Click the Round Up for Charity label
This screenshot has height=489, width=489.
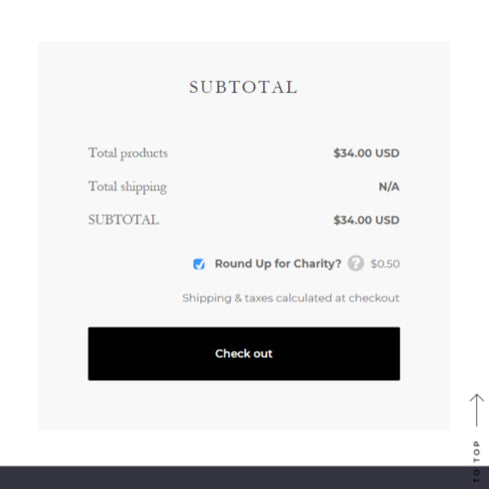coord(278,264)
